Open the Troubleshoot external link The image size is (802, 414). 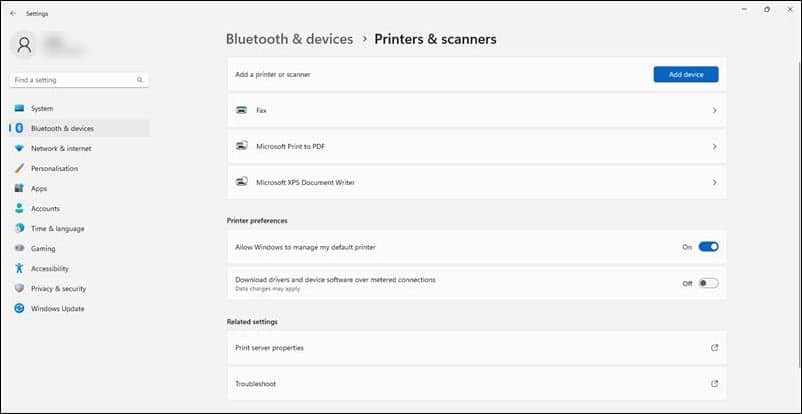715,384
